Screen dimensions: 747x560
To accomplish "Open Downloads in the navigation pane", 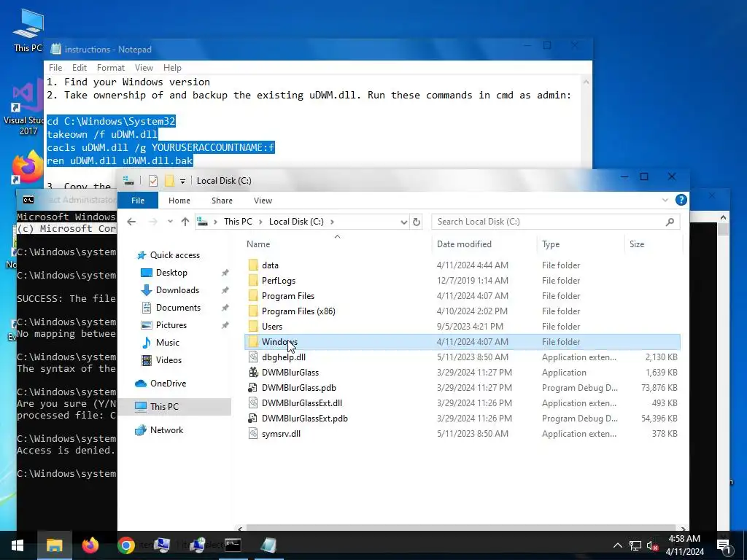I will 177,290.
